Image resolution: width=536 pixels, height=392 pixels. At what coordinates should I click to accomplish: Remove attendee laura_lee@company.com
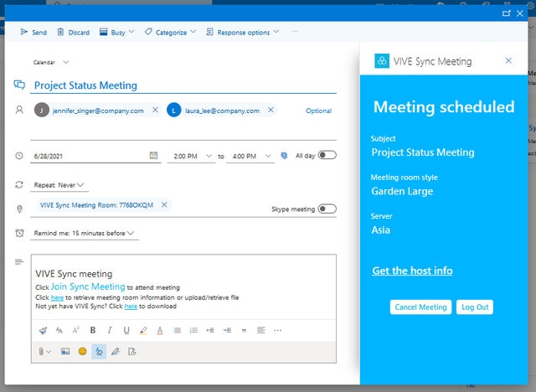click(271, 110)
